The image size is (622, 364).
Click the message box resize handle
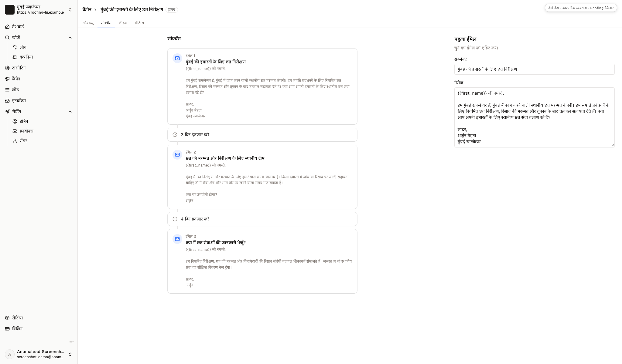(x=612, y=145)
